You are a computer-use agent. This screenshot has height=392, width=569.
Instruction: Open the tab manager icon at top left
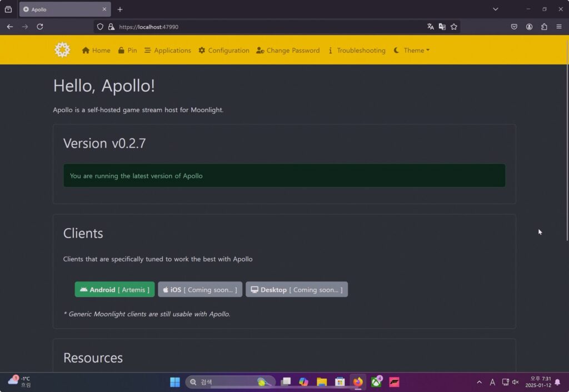[x=8, y=9]
